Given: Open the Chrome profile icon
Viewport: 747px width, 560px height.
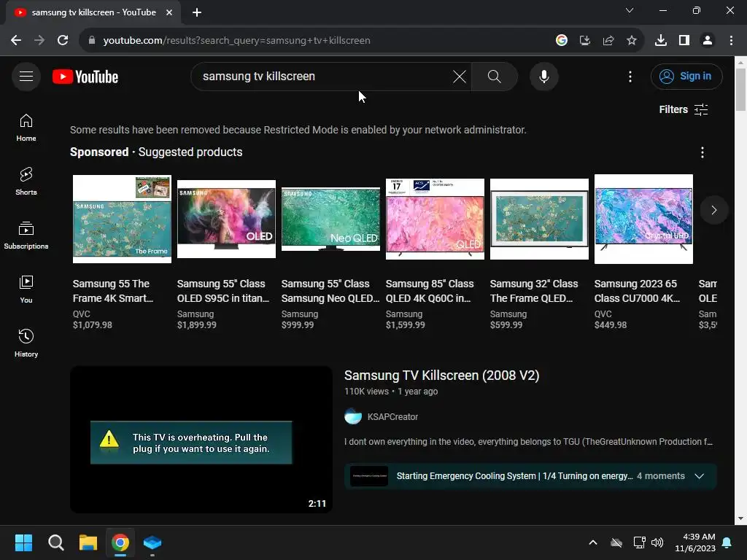Looking at the screenshot, I should [708, 41].
